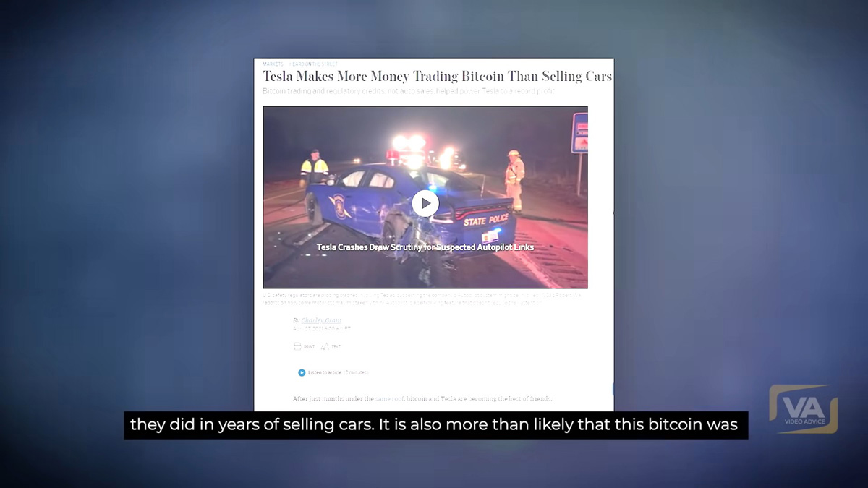
Task: Open the Markets section link
Action: coord(273,64)
